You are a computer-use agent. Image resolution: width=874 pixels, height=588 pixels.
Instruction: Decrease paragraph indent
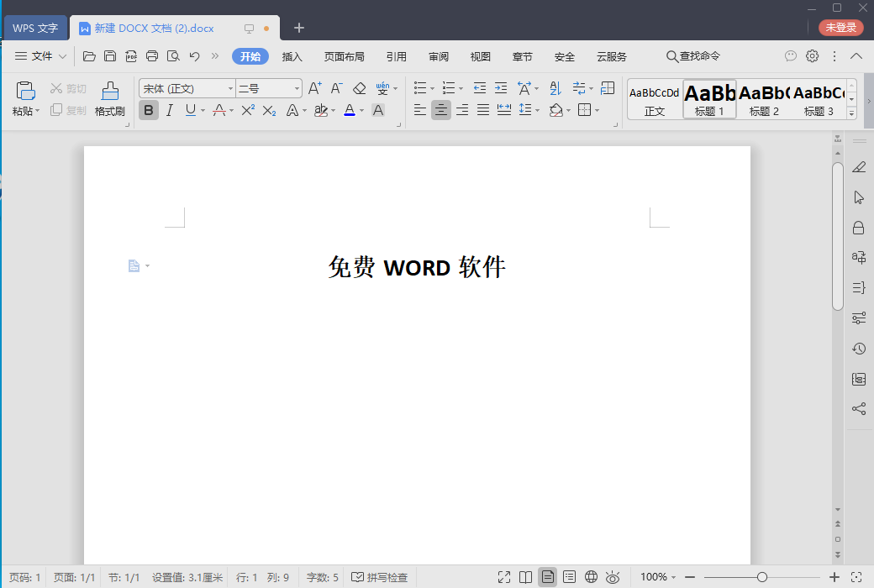[x=479, y=88]
